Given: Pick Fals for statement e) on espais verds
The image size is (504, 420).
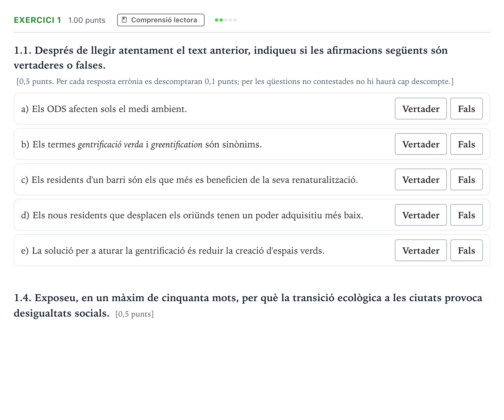Looking at the screenshot, I should [x=467, y=250].
